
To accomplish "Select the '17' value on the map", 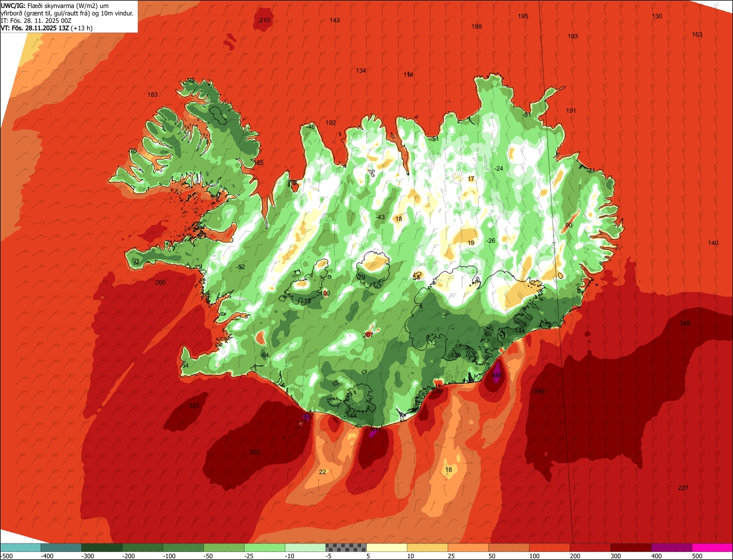I will point(471,179).
